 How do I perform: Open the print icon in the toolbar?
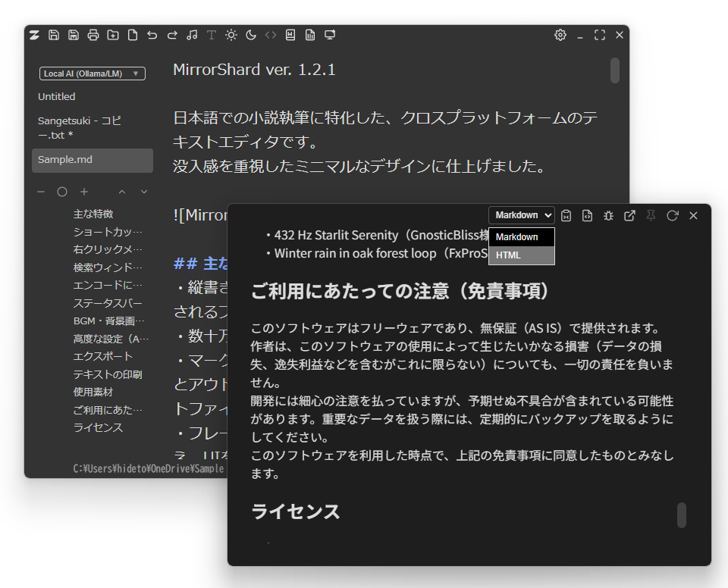pyautogui.click(x=93, y=35)
